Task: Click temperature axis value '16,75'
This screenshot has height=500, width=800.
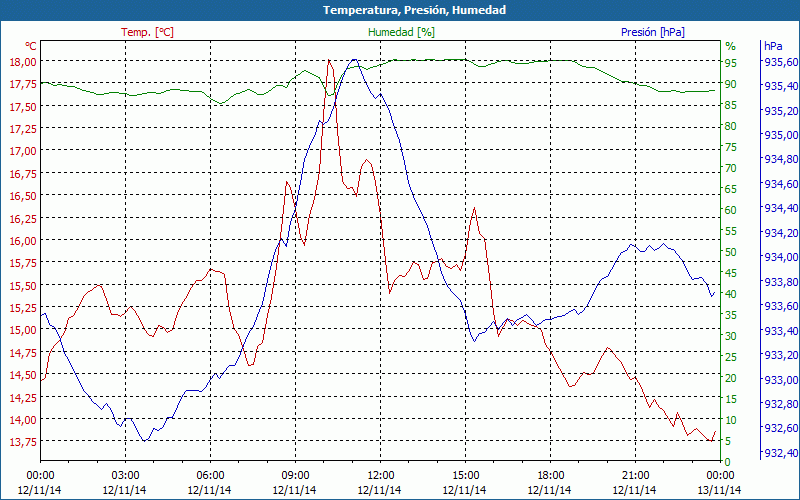Action: (x=23, y=173)
